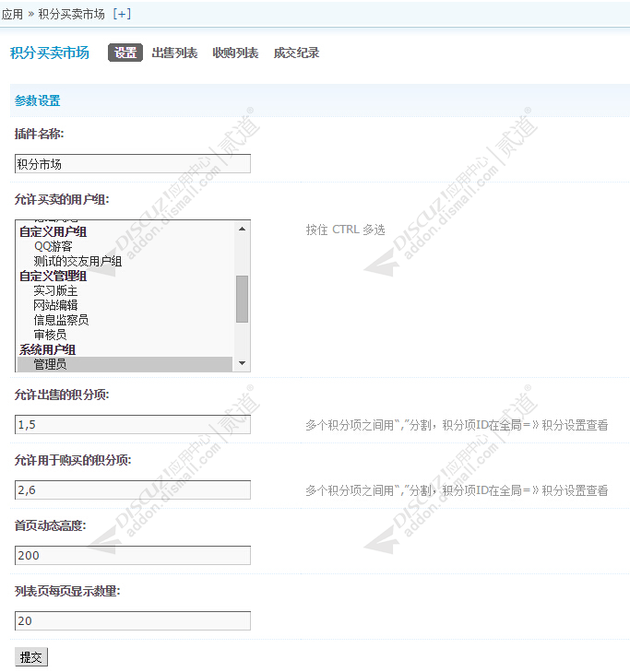Select 测试的交友用户组 in the list

pyautogui.click(x=77, y=261)
